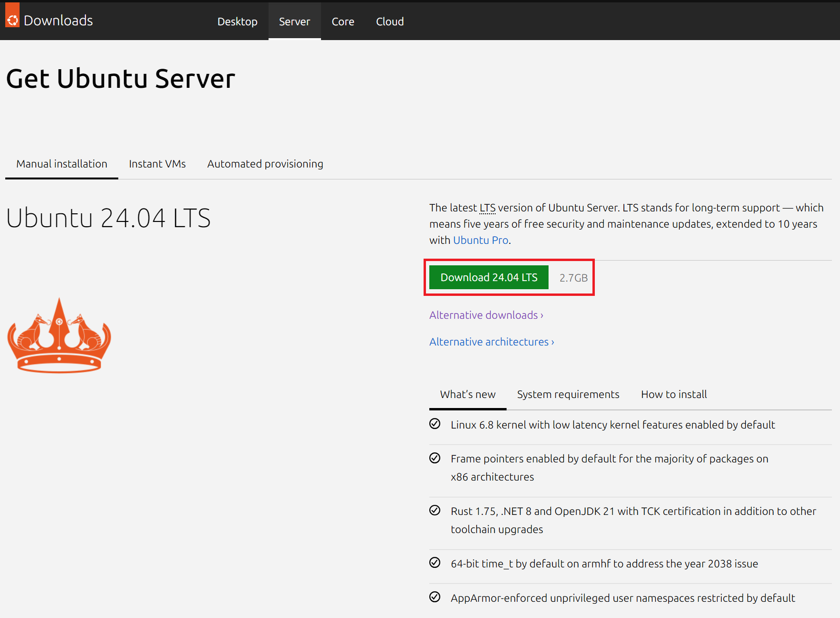Show the System requirements tab

[568, 394]
